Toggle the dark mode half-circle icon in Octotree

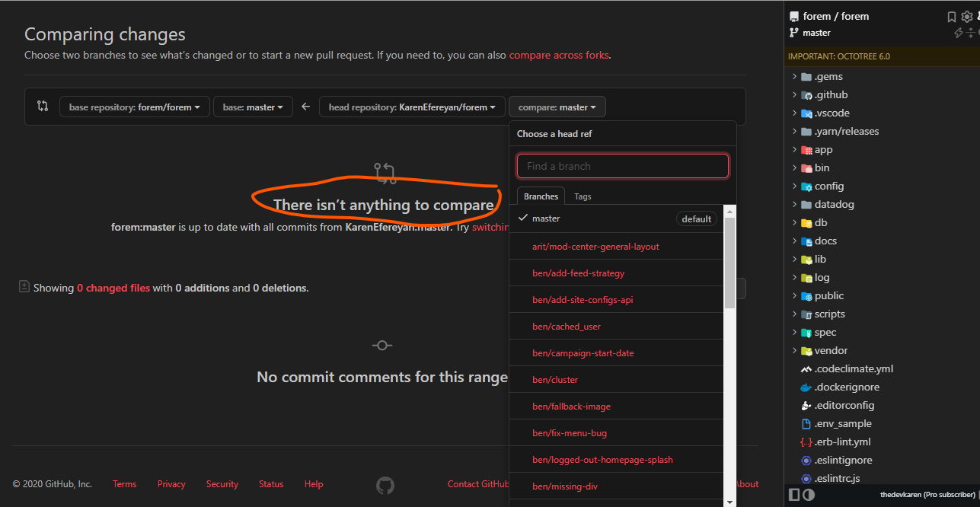(x=809, y=495)
